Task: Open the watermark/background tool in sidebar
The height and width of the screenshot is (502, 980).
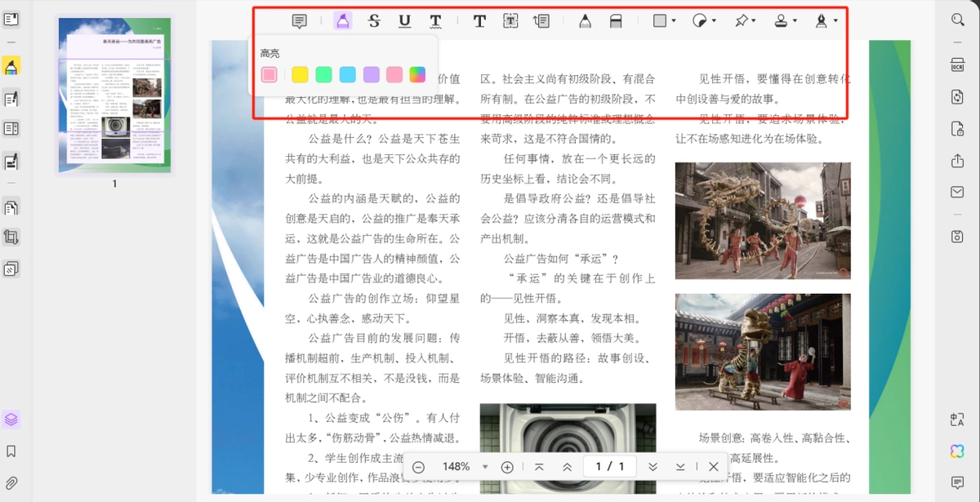Action: tap(11, 269)
